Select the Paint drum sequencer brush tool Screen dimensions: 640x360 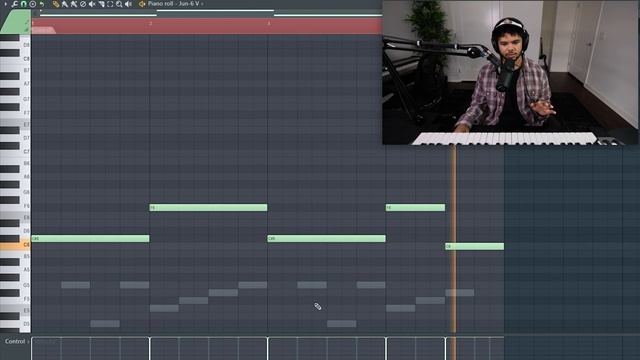coord(74,4)
